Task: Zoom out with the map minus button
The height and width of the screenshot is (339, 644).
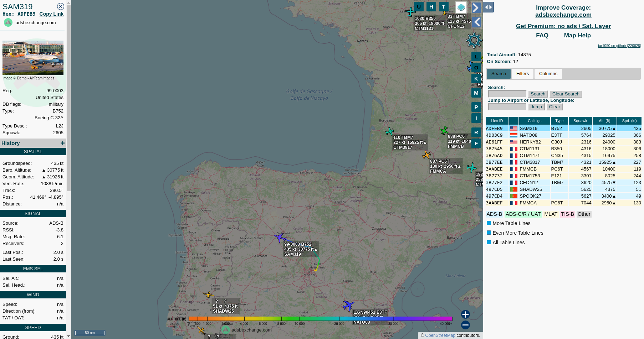Action: (x=465, y=325)
